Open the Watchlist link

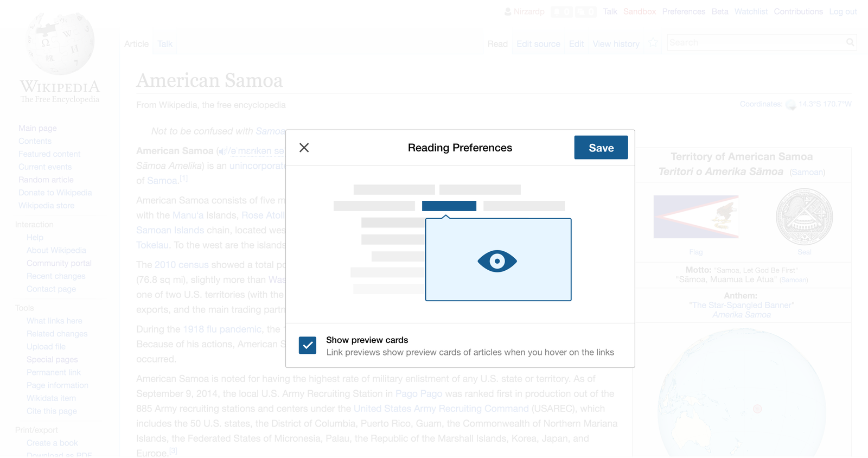tap(751, 11)
